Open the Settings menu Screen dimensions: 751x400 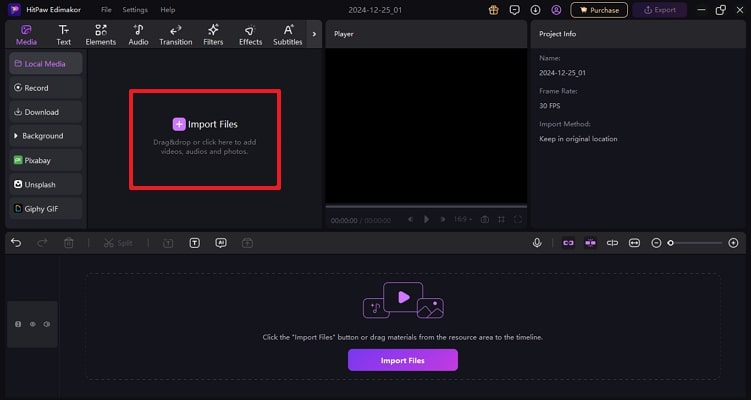tap(135, 10)
